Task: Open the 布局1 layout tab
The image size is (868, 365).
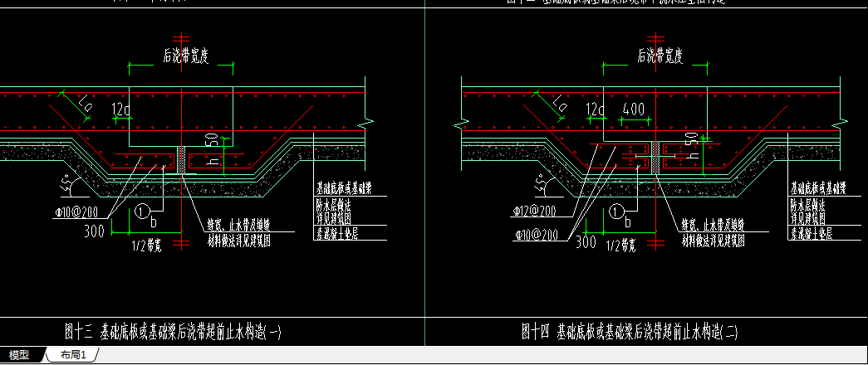Action: tap(74, 355)
